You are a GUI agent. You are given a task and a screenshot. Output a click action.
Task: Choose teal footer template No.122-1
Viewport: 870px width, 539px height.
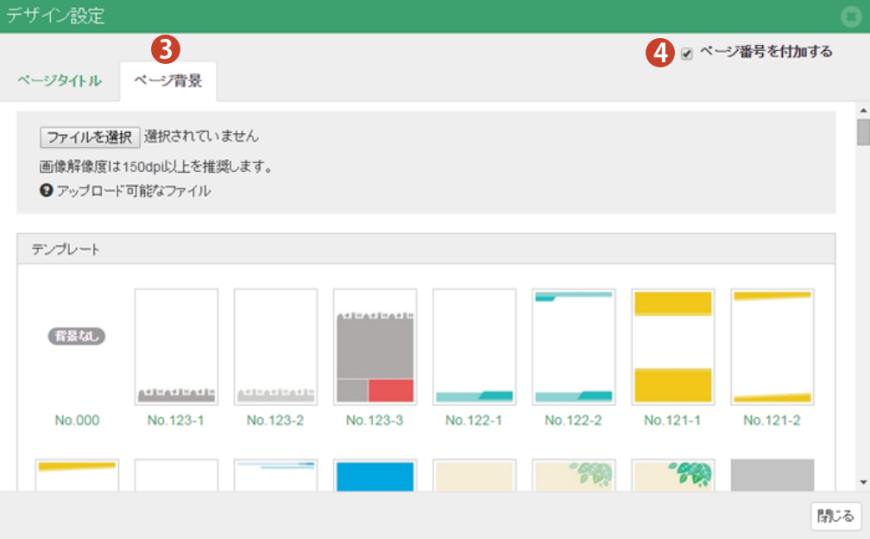coord(474,346)
